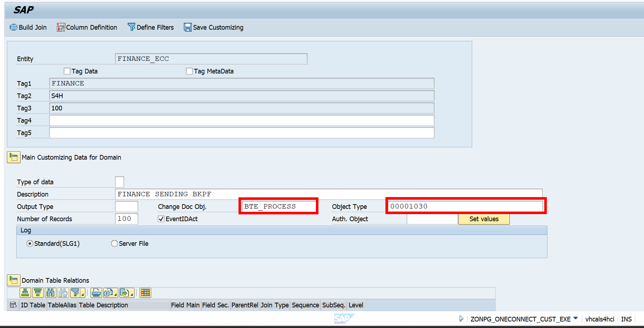Viewport: 644px width, 328px height.
Task: Click Save Customizing button
Action: [214, 27]
